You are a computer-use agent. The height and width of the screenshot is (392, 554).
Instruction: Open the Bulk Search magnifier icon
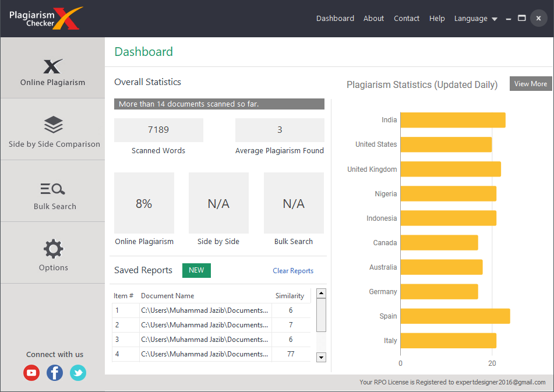point(52,189)
